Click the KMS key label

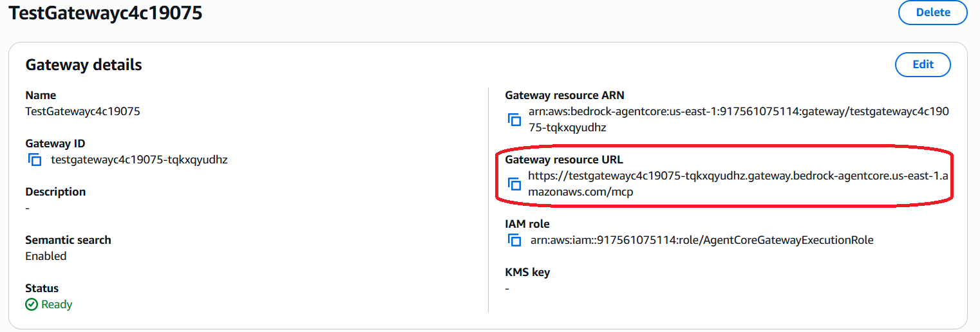click(527, 272)
